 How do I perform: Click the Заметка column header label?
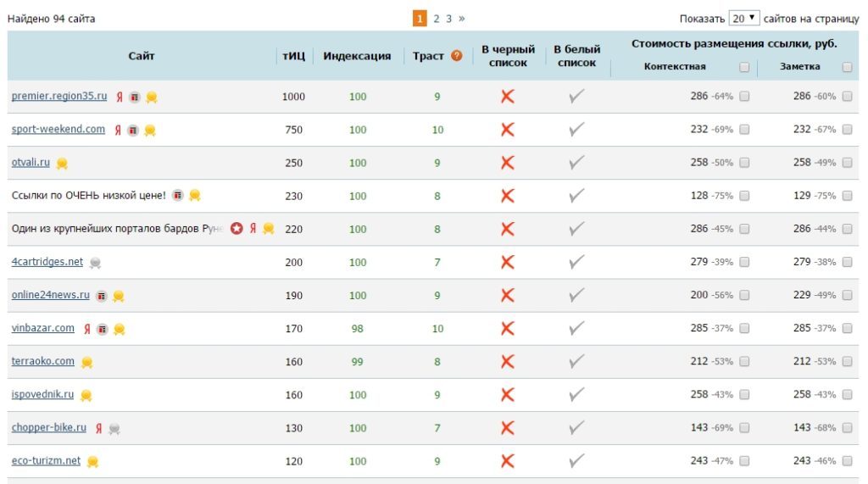[x=800, y=66]
